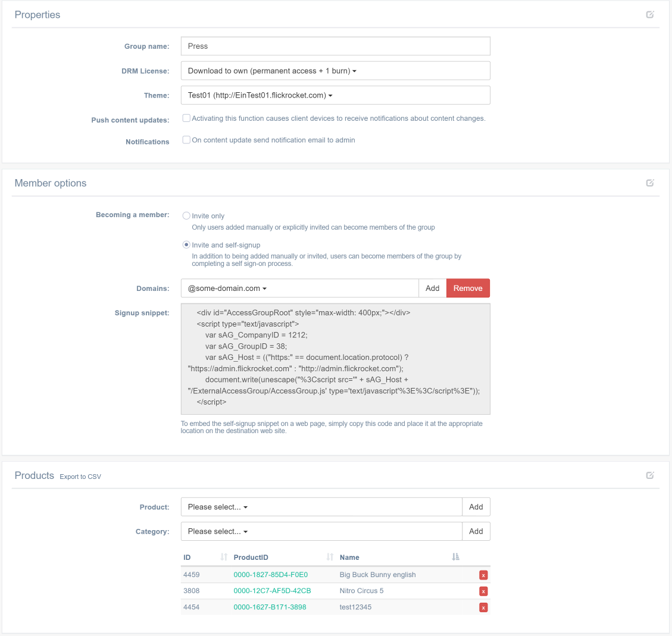The image size is (672, 636).
Task: Open the Product 'Please select...' dropdown
Action: coord(321,507)
